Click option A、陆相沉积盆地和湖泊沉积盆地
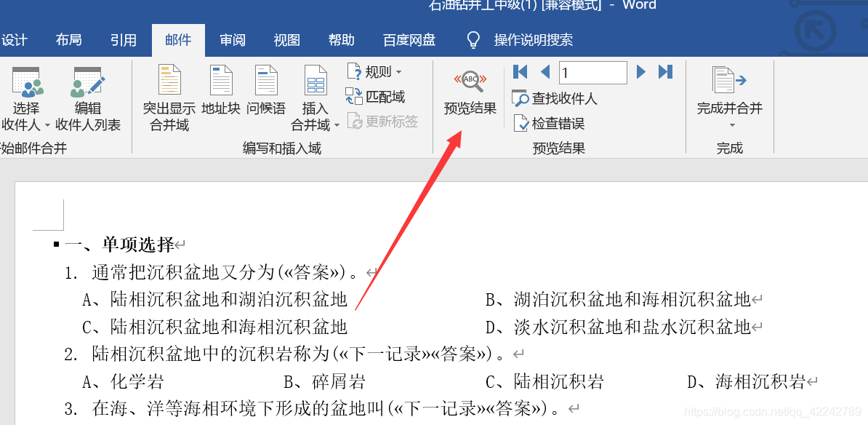 pos(214,300)
